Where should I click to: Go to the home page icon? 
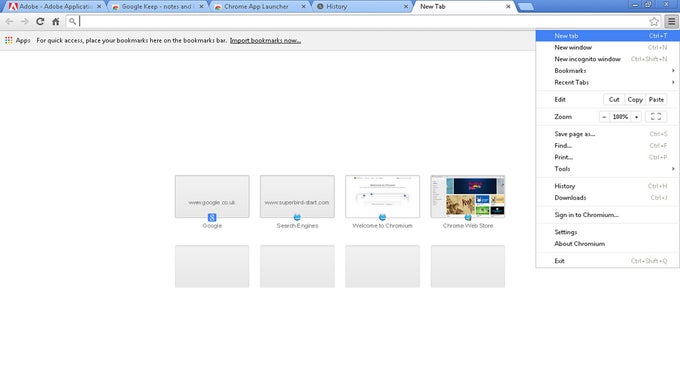coord(56,21)
